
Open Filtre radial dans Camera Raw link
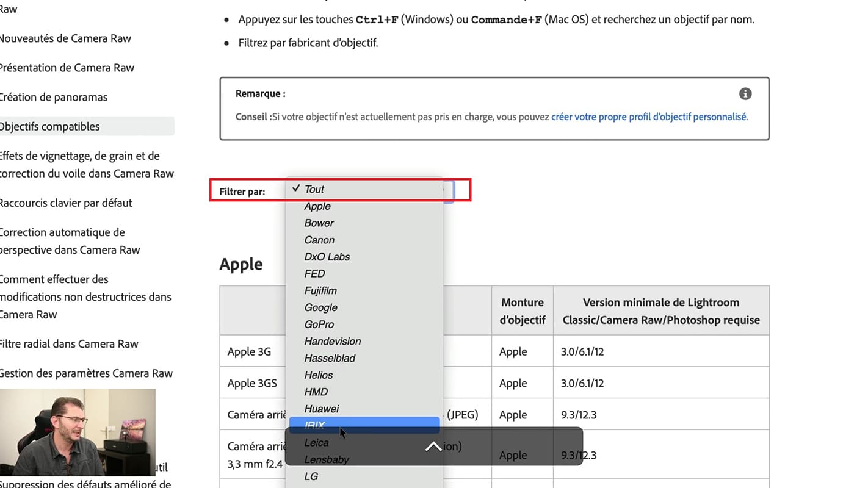(x=69, y=344)
